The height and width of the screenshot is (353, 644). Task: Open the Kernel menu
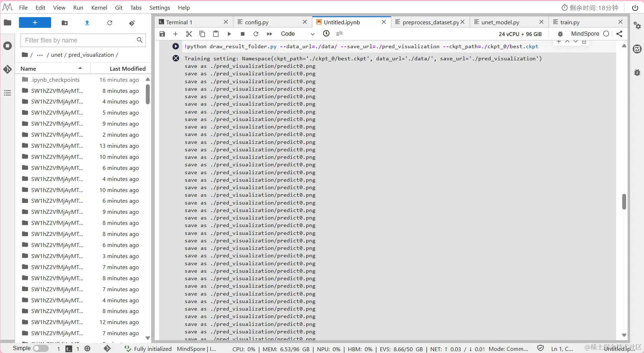coord(99,8)
